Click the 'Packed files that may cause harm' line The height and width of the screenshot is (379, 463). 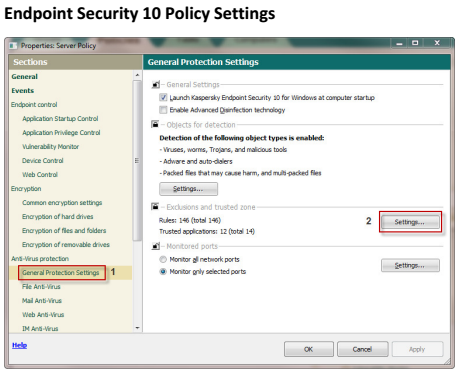[x=240, y=173]
